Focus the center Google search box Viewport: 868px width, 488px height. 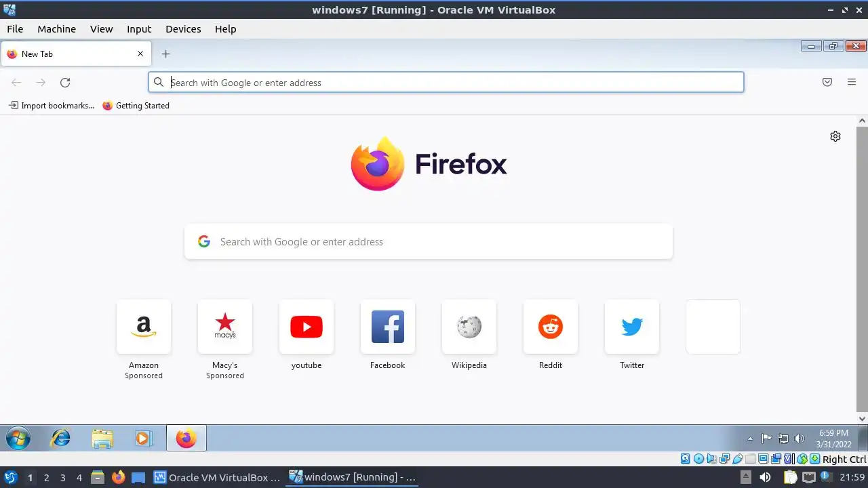pyautogui.click(x=429, y=242)
